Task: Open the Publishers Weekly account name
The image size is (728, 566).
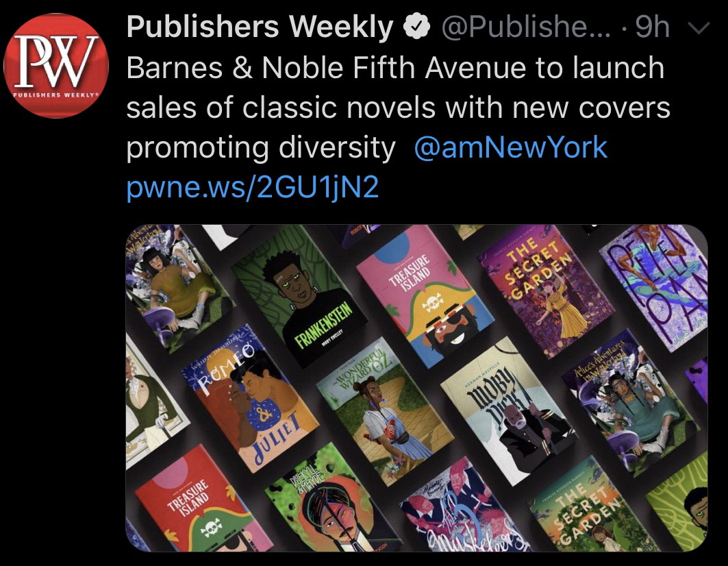Action: (260, 27)
